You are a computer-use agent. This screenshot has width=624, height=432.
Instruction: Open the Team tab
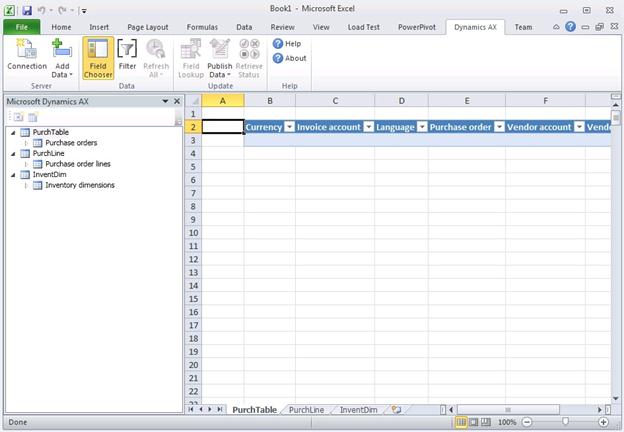click(x=523, y=27)
